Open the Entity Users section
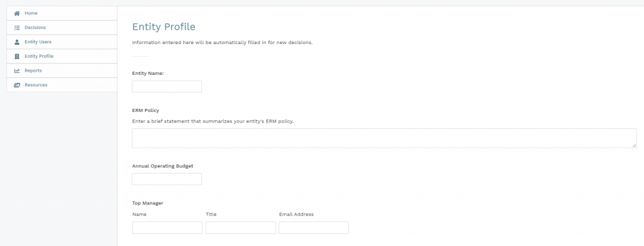Image resolution: width=644 pixels, height=246 pixels. click(x=62, y=42)
